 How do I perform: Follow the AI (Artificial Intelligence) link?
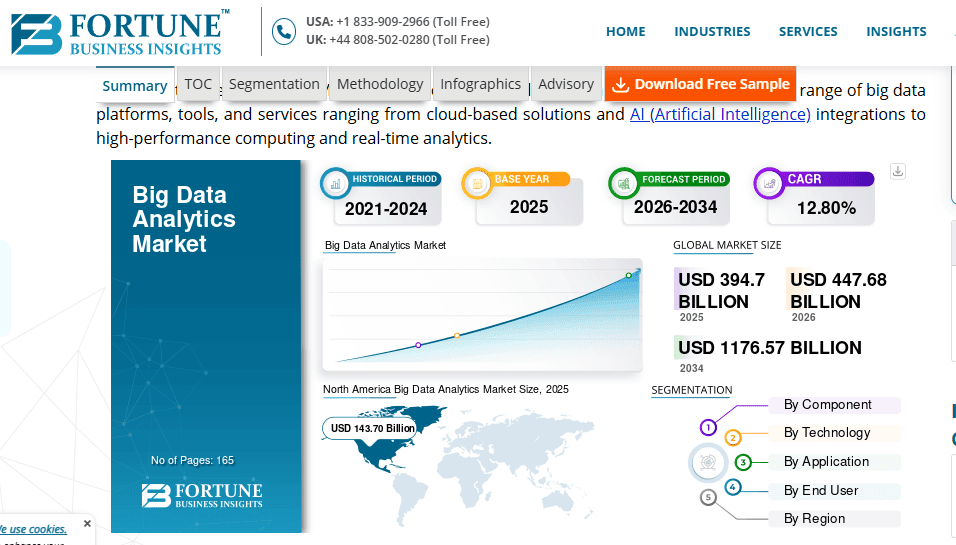719,114
